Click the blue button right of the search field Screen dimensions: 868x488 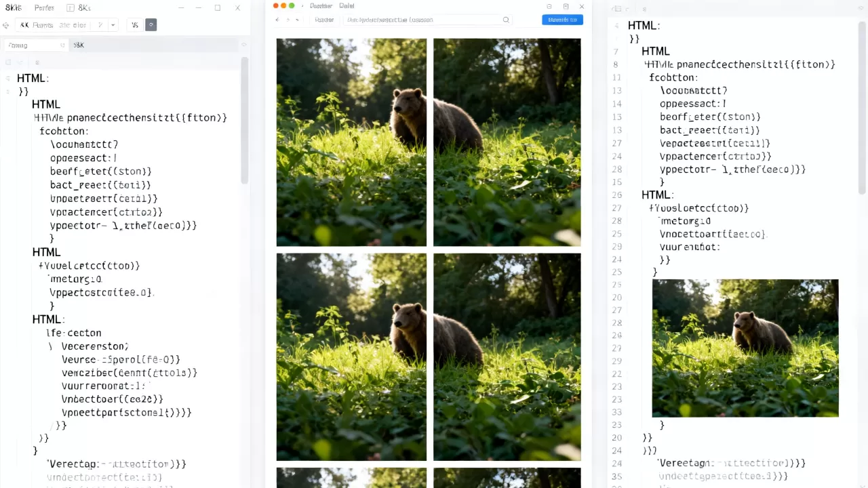[562, 20]
